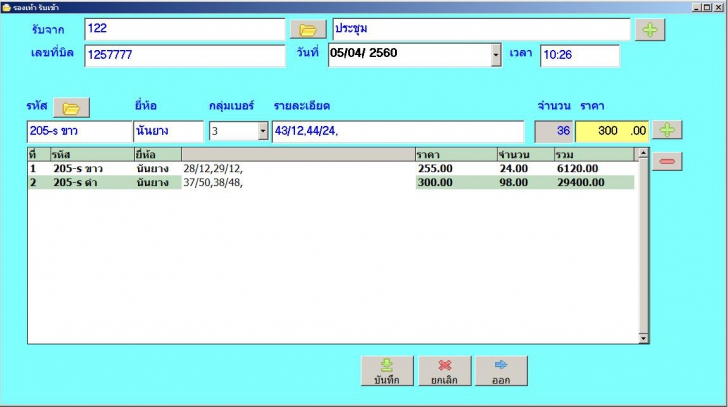Maximize the window from title bar
This screenshot has width=728, height=407.
707,7
